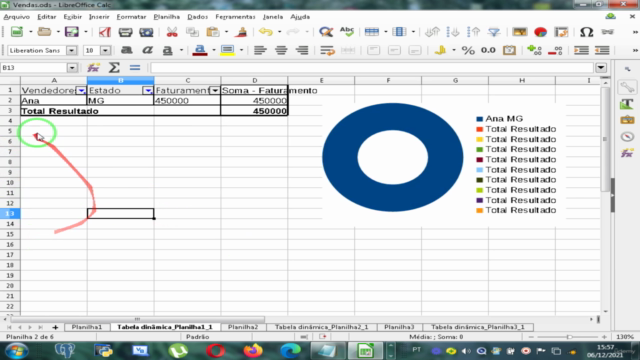Screen dimensions: 640x360
Task: Open sidebar Navigator compass icon
Action: coord(627,136)
